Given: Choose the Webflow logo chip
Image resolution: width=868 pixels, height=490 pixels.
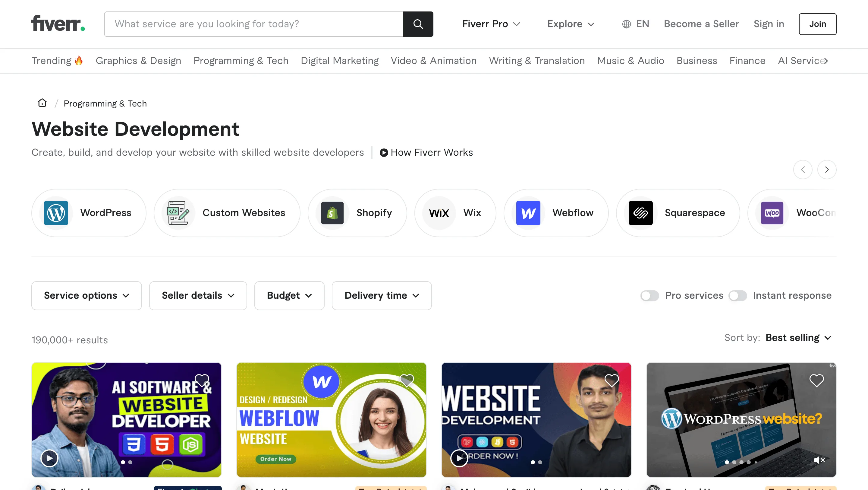Looking at the screenshot, I should click(528, 213).
